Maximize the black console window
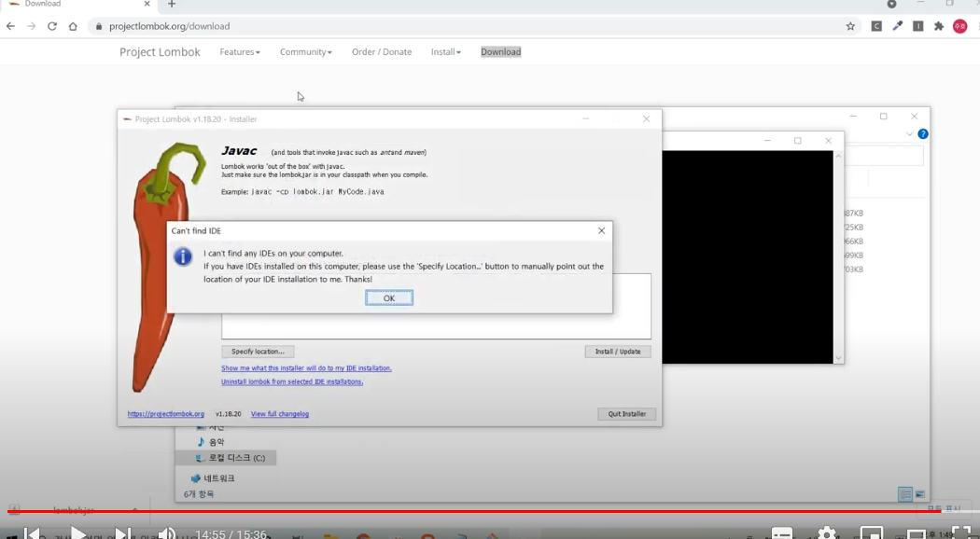 tap(797, 141)
